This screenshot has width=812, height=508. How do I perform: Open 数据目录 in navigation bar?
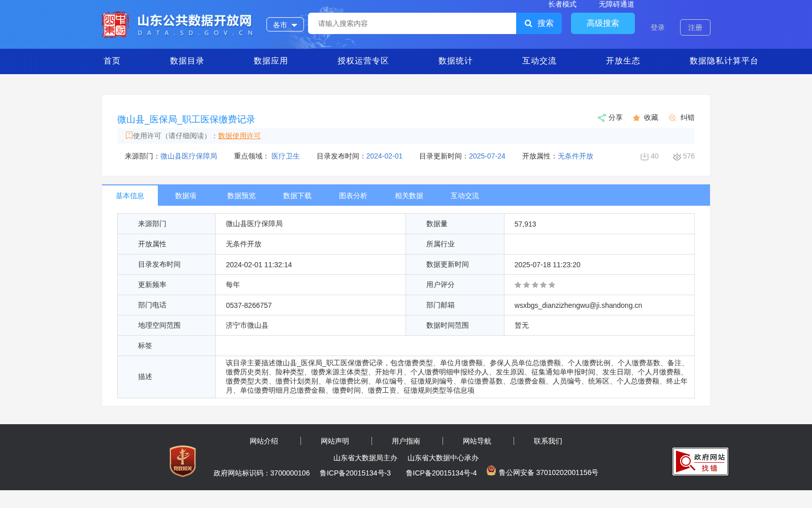coord(187,61)
